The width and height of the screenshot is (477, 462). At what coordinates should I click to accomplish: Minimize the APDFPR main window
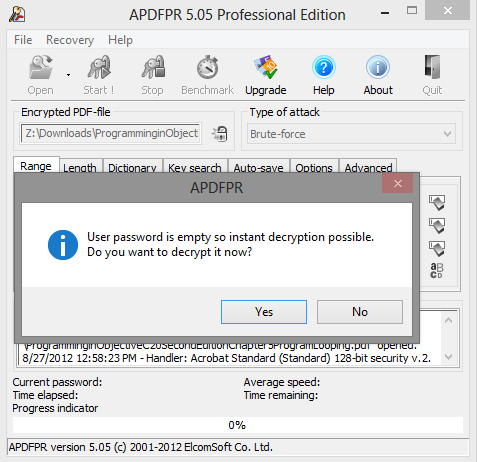point(385,13)
